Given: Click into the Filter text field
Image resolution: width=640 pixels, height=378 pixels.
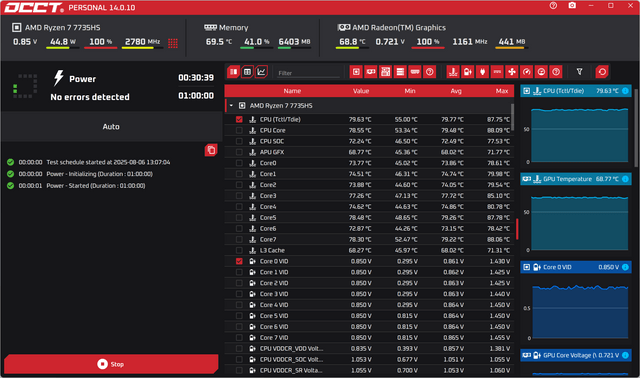Looking at the screenshot, I should [x=308, y=73].
